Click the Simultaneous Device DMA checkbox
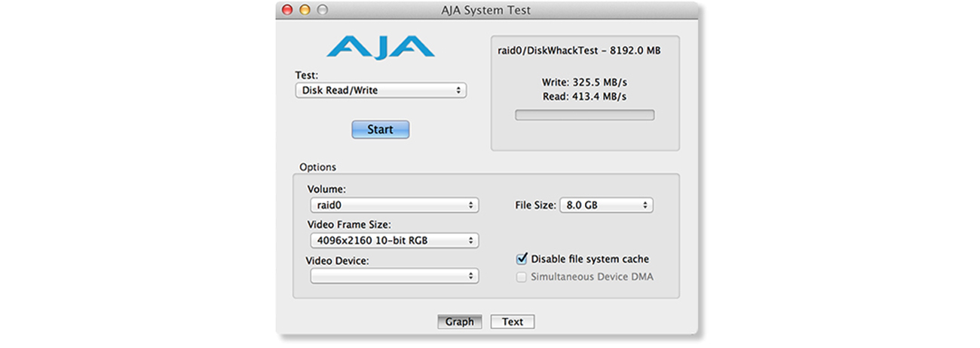Screen dimensions: 980x348 522,277
